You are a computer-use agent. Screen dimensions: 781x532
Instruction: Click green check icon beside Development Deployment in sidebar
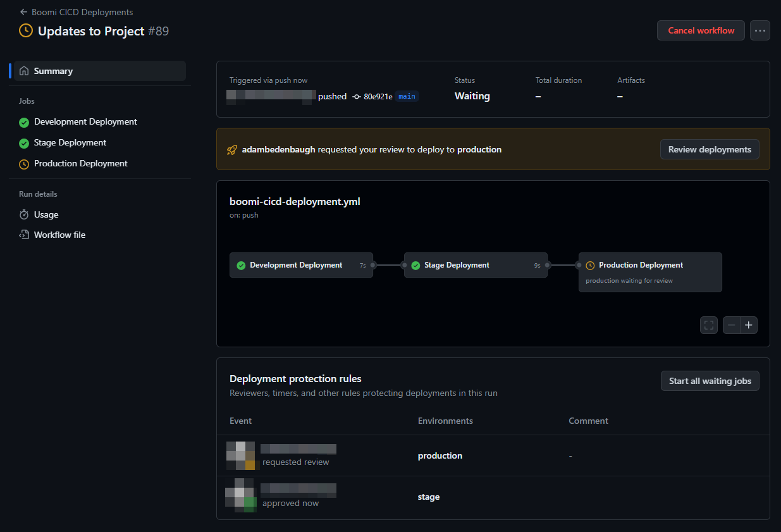(x=24, y=122)
